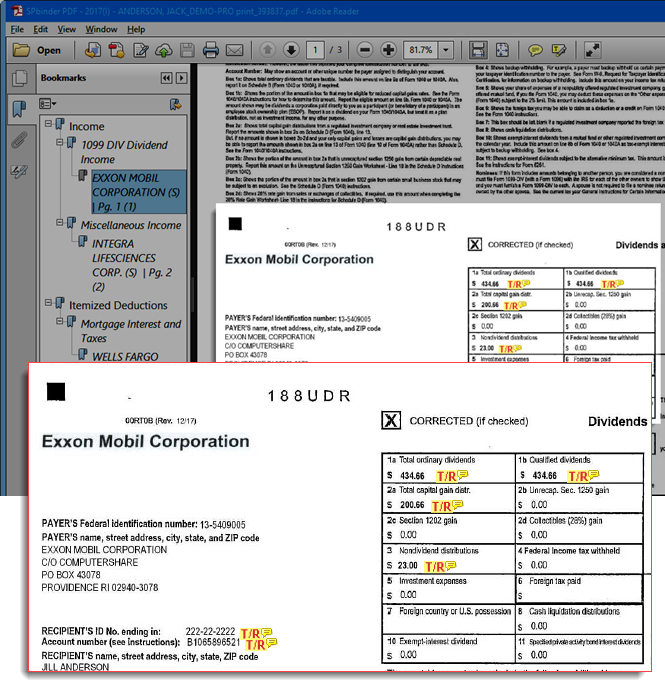Toggle the CORRECTED checkbox on the back form

[x=475, y=244]
